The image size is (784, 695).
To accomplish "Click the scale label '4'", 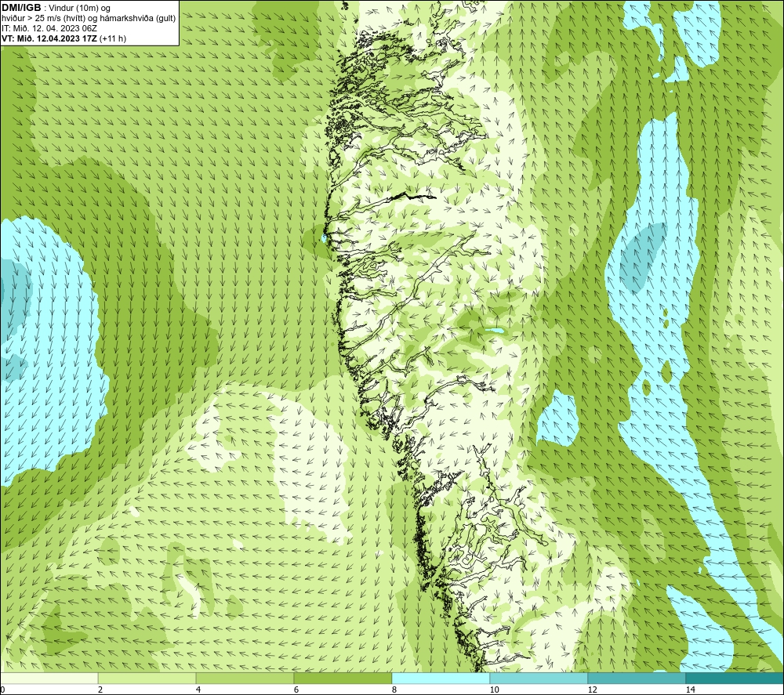I will (x=198, y=690).
